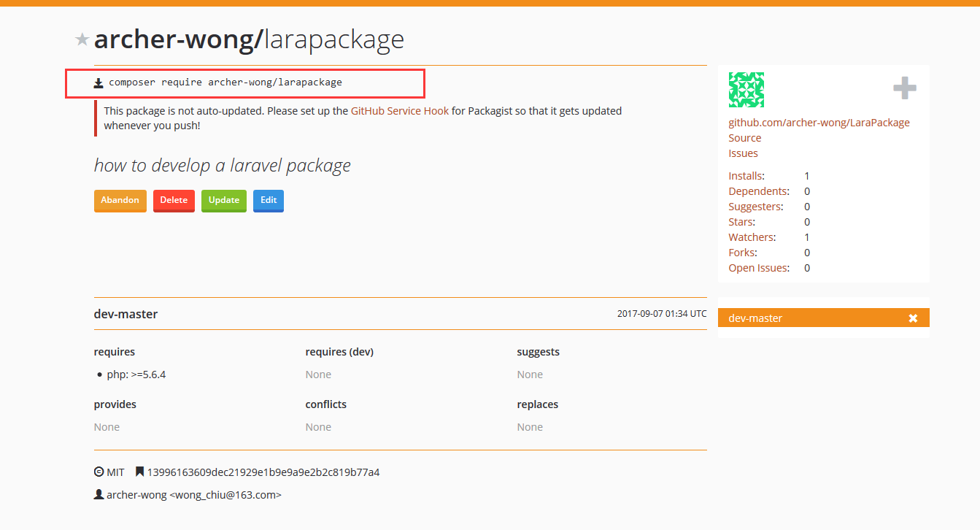The width and height of the screenshot is (980, 530).
Task: Click the Open Issues stat label
Action: pyautogui.click(x=759, y=268)
